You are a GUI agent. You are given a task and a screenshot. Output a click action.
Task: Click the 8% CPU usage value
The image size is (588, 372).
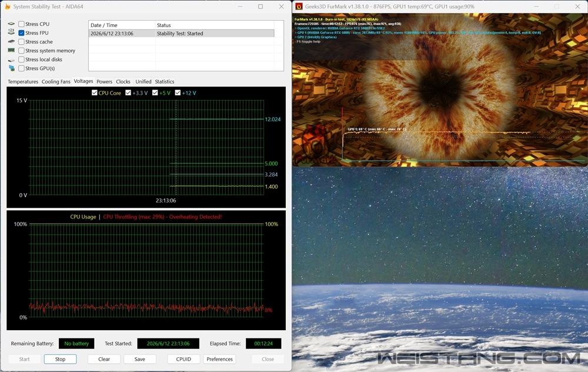269,310
